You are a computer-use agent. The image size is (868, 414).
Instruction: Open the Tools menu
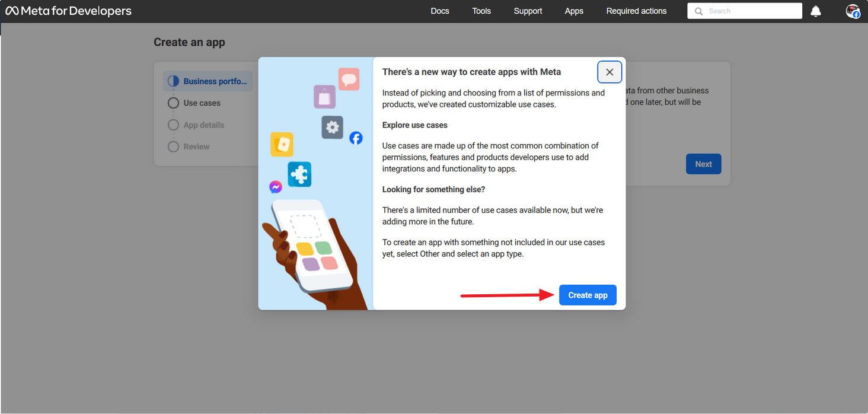[481, 11]
